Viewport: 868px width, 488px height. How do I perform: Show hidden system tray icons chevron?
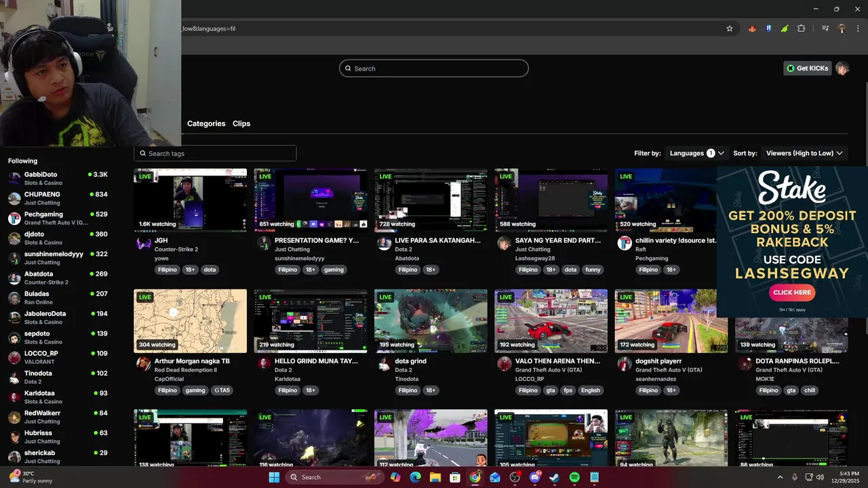point(780,477)
